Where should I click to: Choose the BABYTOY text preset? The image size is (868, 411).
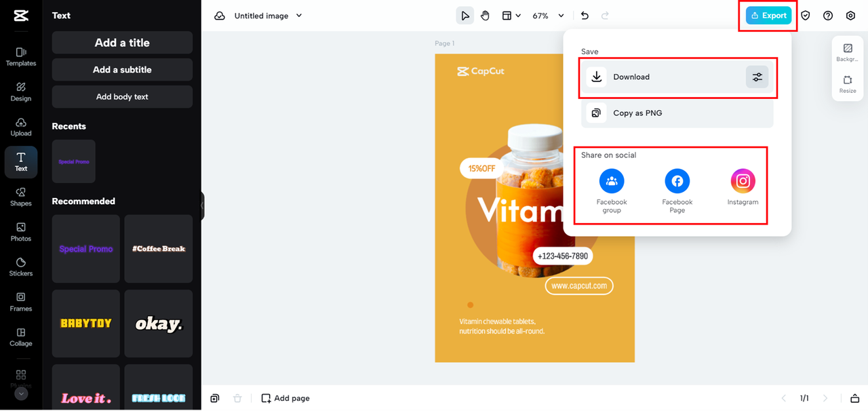tap(86, 324)
